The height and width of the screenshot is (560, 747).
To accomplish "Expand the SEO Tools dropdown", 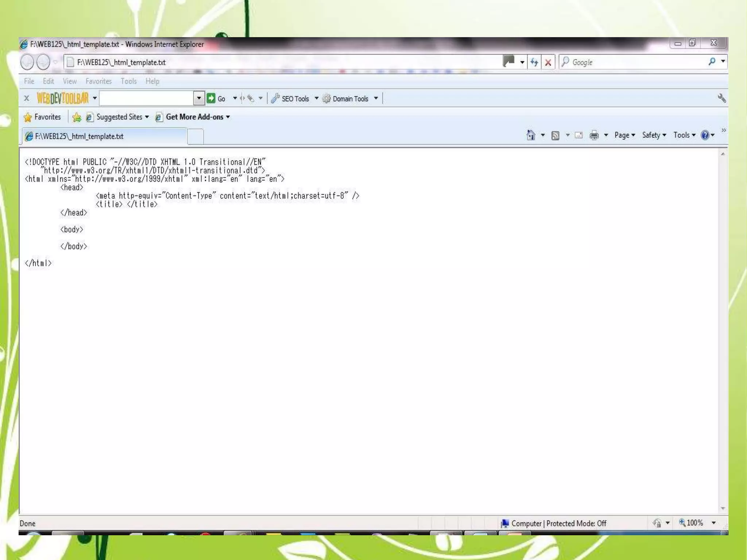I will point(316,98).
